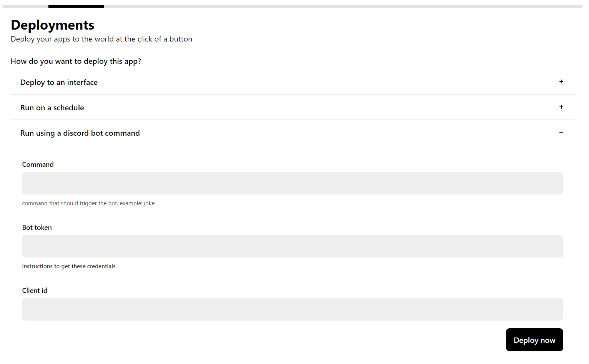Open the instructions to get these credentials link
Image resolution: width=589 pixels, height=364 pixels.
point(68,266)
